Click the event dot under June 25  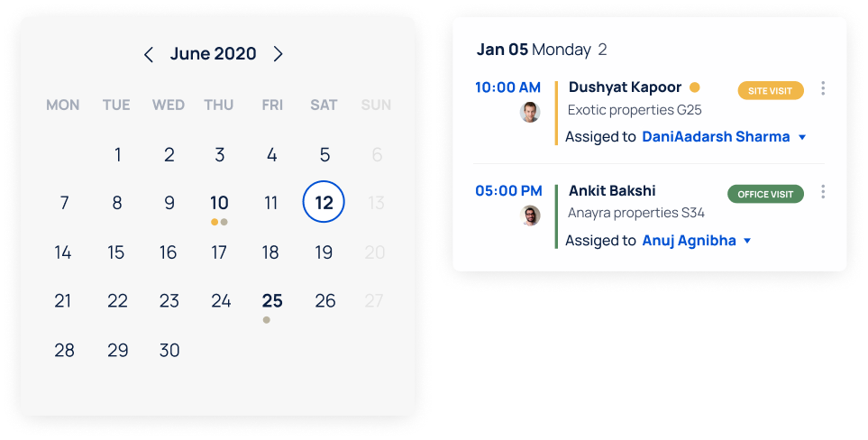pos(266,320)
